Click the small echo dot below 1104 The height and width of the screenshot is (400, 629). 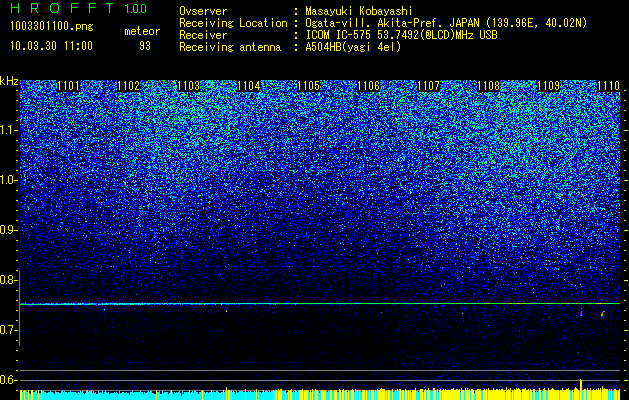pyautogui.click(x=226, y=310)
